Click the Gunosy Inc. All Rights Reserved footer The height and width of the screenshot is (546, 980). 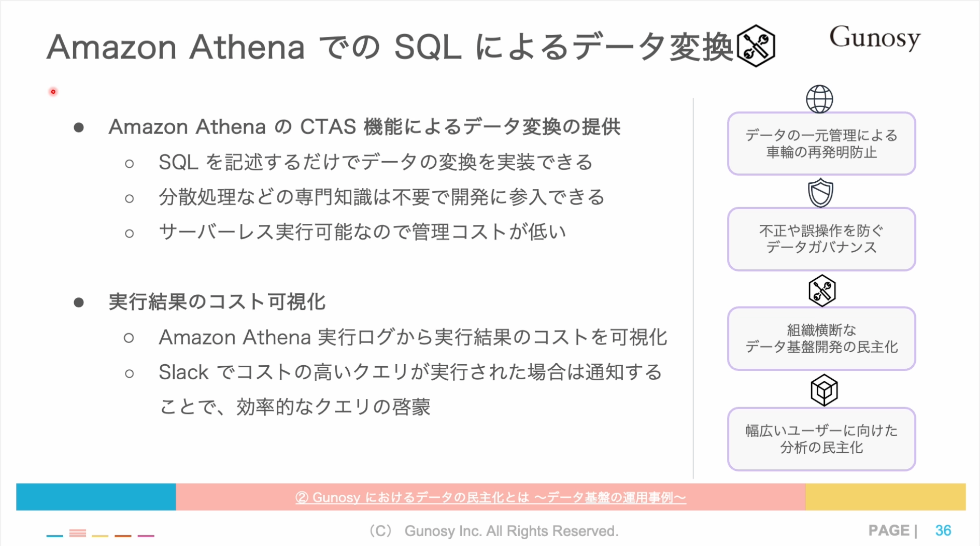(x=494, y=531)
